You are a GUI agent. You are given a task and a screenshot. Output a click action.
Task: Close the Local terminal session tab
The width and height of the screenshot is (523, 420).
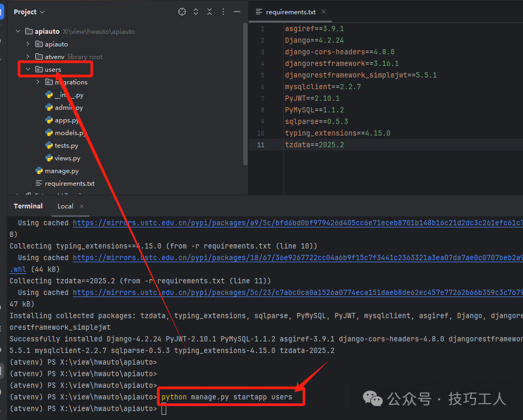pos(82,206)
